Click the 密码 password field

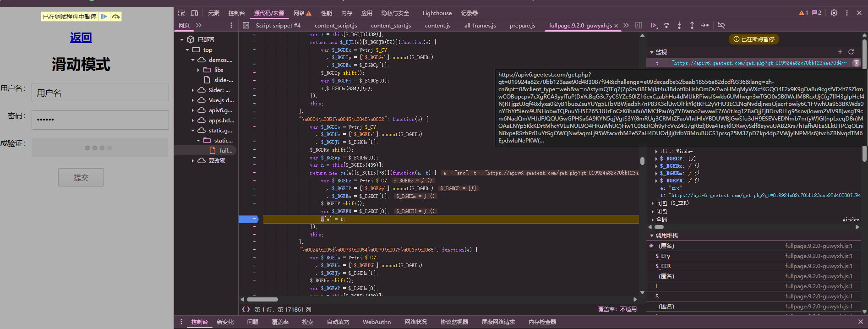pos(100,120)
